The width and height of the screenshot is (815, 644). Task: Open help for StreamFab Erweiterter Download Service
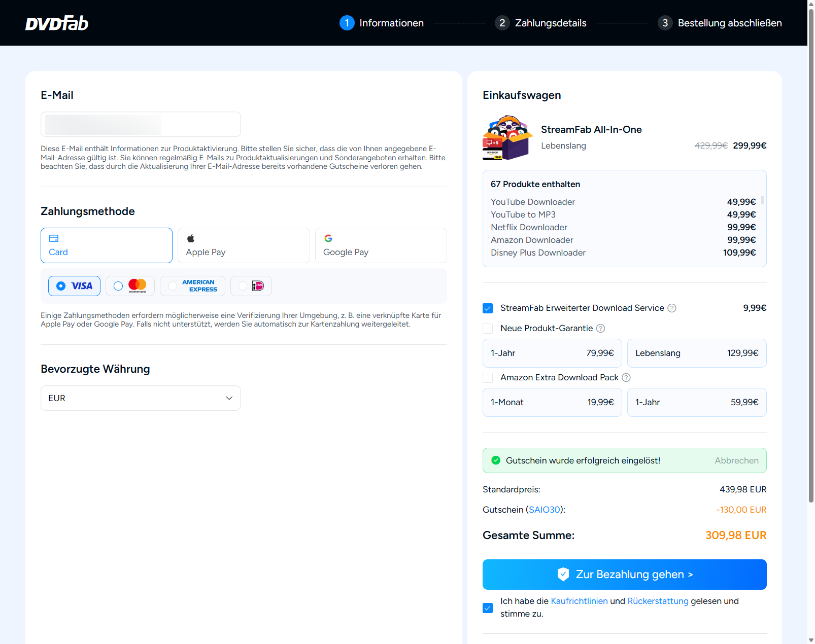[x=672, y=308]
